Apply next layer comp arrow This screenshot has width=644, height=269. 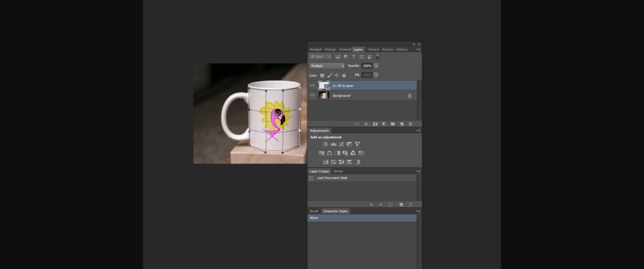(381, 204)
